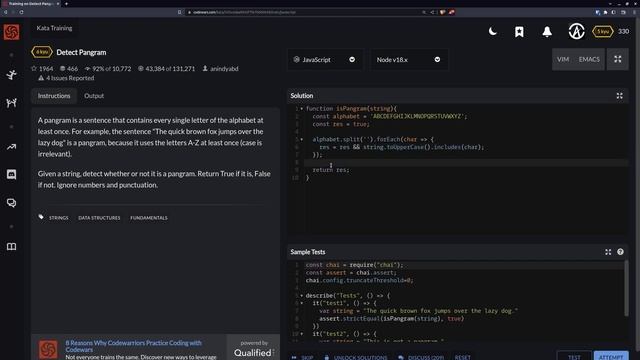Open Sample Tests help question icon
Screen dimensions: 640x360
[x=620, y=252]
